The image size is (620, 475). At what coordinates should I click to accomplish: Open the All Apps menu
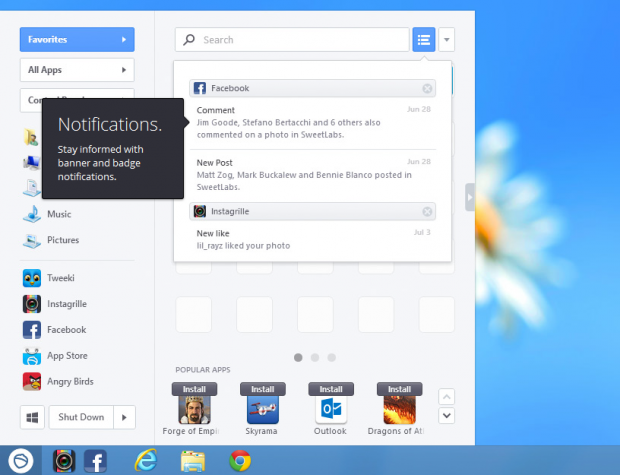77,70
